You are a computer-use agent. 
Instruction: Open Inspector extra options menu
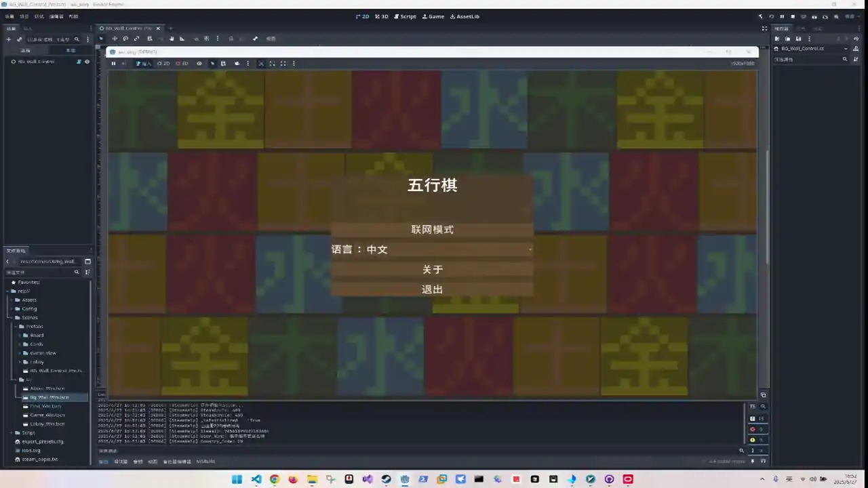pyautogui.click(x=809, y=39)
